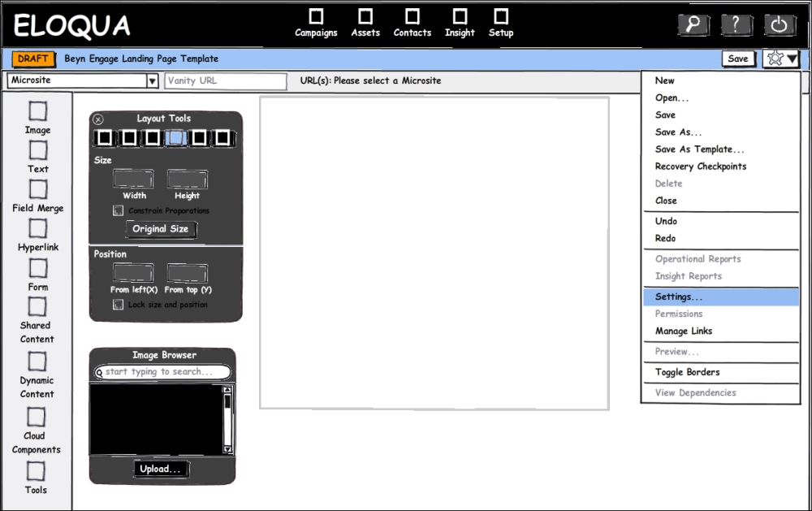The width and height of the screenshot is (812, 511).
Task: Select the Field Merge tool
Action: coord(37,189)
